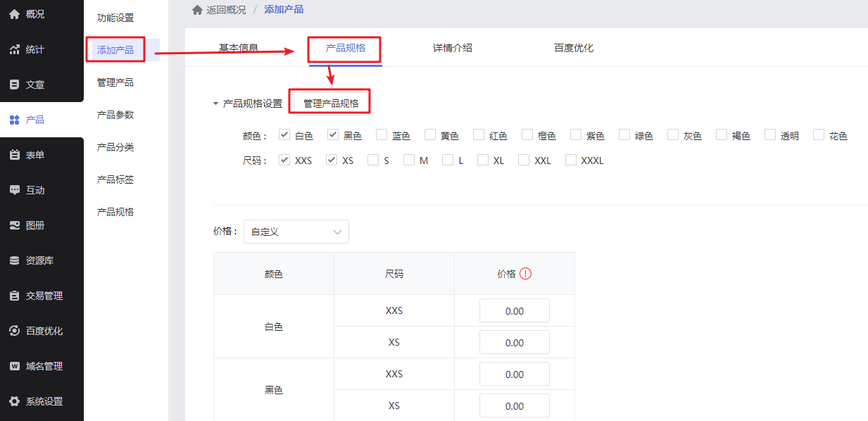The image size is (868, 421).
Task: Click the 白色 cell in the table
Action: tap(274, 327)
